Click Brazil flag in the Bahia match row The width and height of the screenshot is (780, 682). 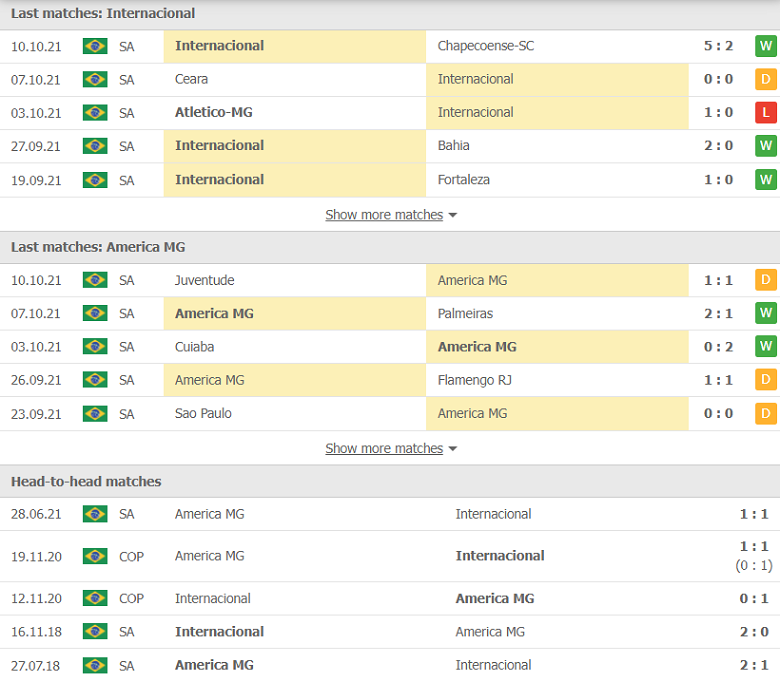pyautogui.click(x=95, y=146)
